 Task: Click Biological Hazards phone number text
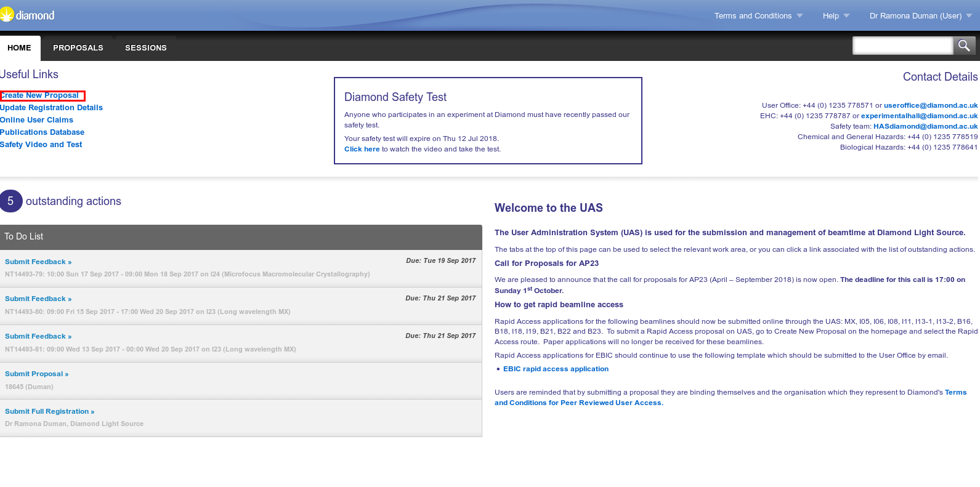909,147
